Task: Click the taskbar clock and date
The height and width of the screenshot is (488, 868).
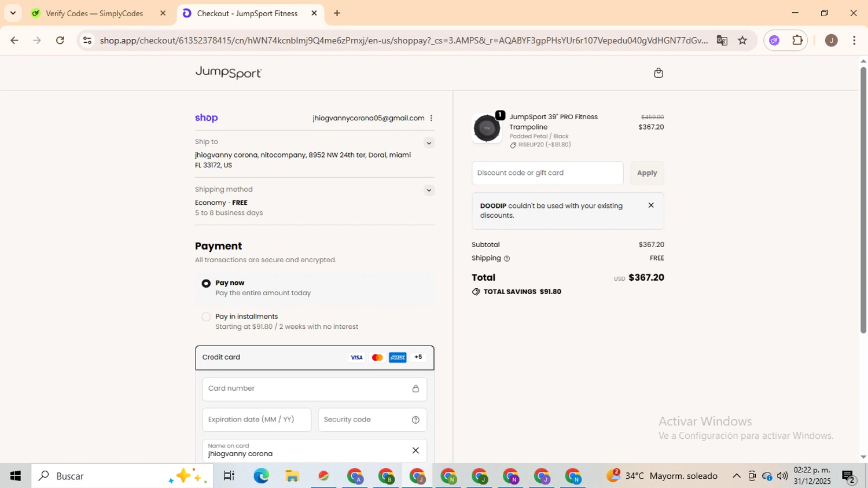Action: click(x=812, y=476)
